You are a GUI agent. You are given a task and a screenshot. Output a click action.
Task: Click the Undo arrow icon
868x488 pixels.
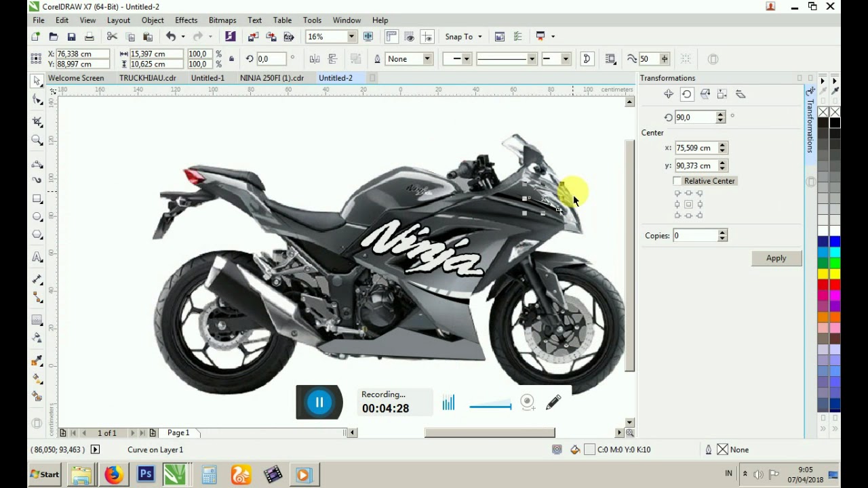[x=170, y=37]
